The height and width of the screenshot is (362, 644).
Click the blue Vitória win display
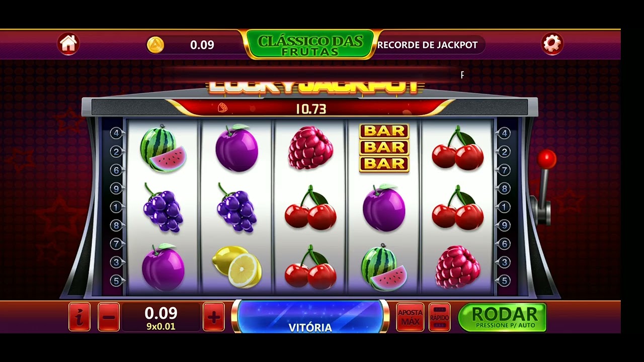pyautogui.click(x=310, y=317)
